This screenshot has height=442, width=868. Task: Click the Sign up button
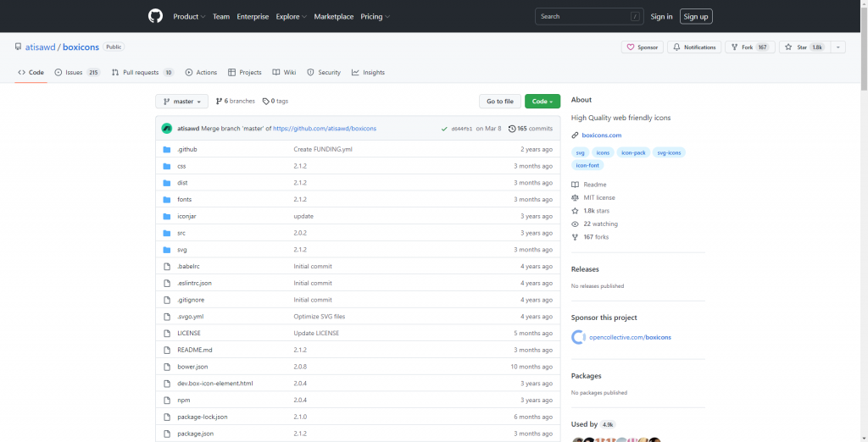click(x=696, y=17)
